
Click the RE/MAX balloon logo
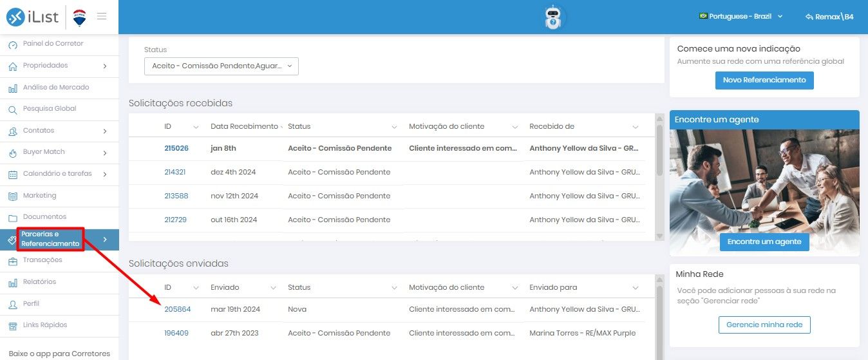point(80,17)
